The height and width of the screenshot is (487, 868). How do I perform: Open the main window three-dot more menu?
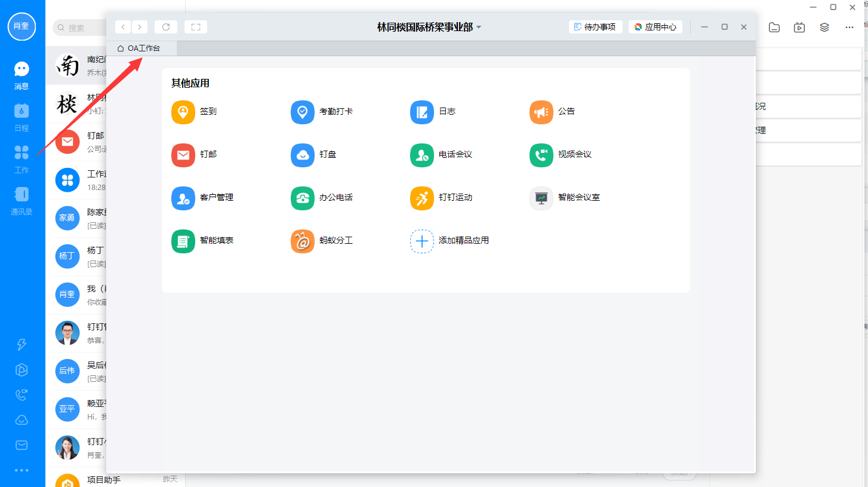(x=849, y=27)
